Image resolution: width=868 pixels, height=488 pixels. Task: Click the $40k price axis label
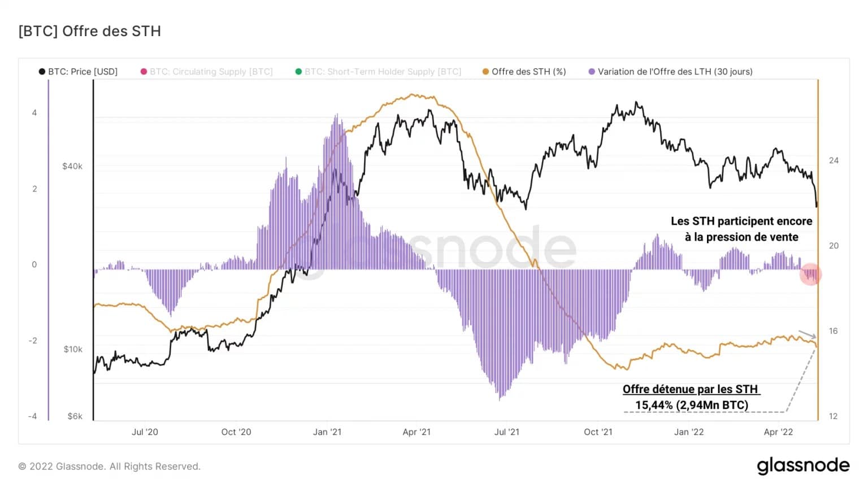[72, 166]
